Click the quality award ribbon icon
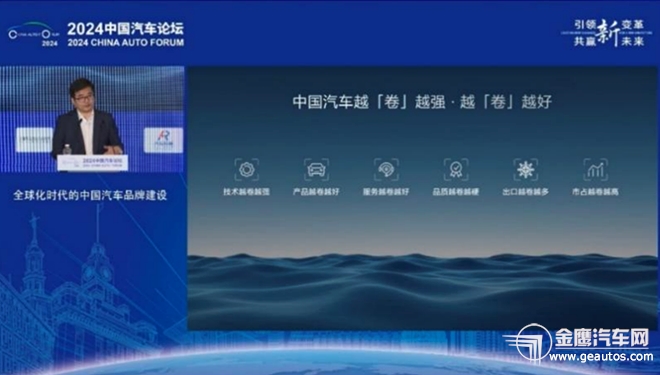 (456, 170)
